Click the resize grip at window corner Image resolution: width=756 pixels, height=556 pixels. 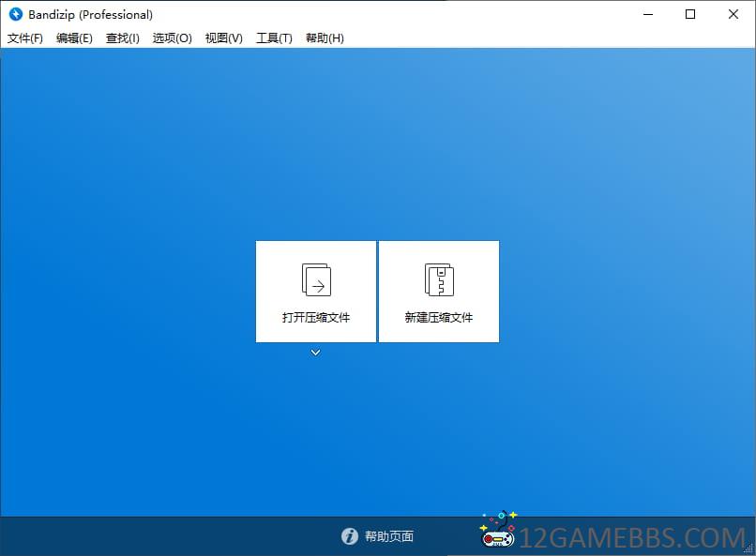748,548
